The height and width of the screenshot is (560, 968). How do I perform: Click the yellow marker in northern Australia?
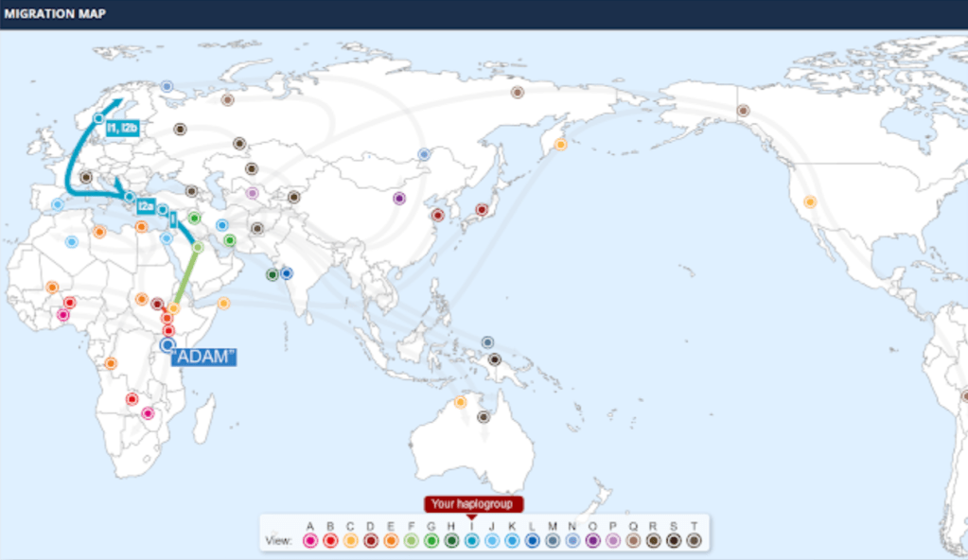click(461, 402)
